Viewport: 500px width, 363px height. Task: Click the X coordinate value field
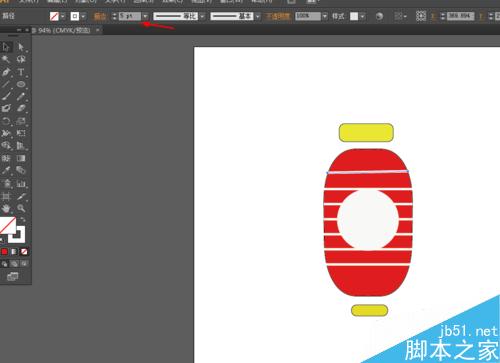(x=460, y=16)
